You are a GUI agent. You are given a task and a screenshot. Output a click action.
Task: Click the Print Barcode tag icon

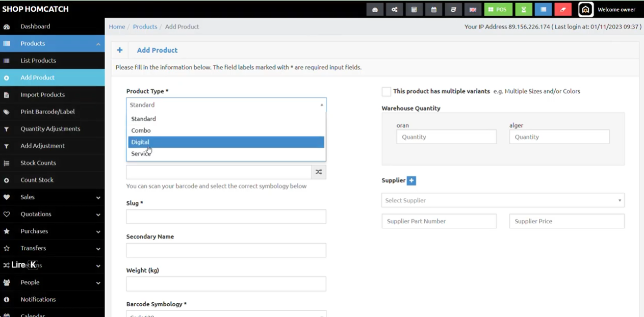tap(7, 112)
